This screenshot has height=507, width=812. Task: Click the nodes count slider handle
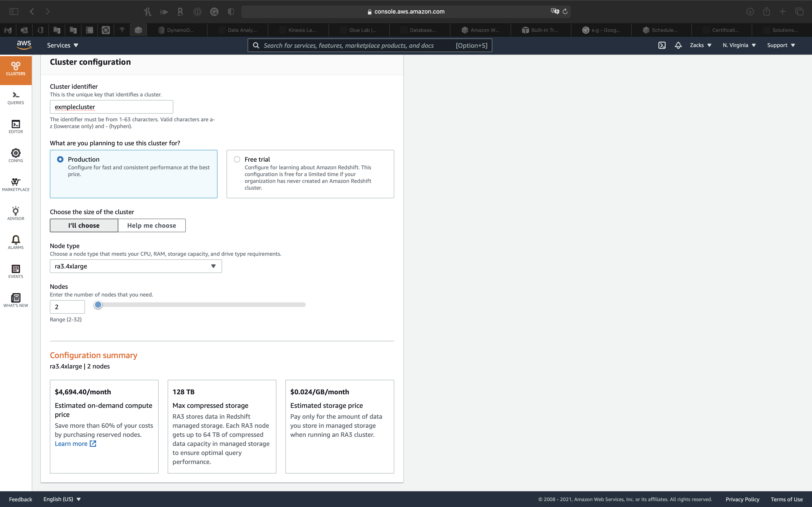[x=98, y=305]
